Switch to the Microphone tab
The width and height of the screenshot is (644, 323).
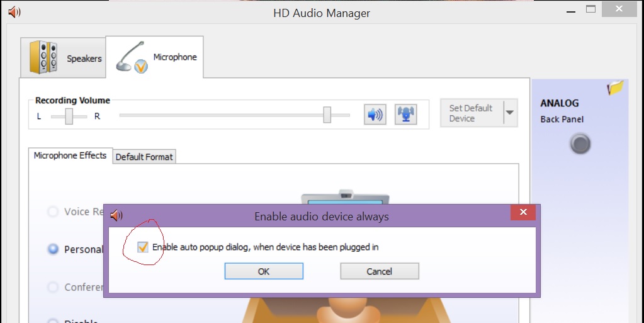coord(154,57)
